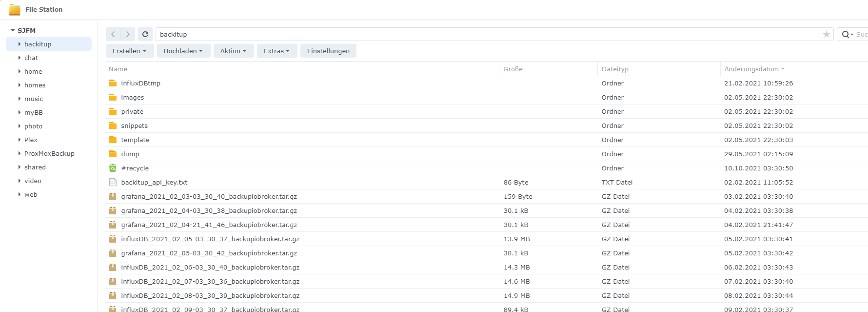Viewport: 868px width, 312px height.
Task: Click the File Station folder logo icon
Action: pos(15,9)
